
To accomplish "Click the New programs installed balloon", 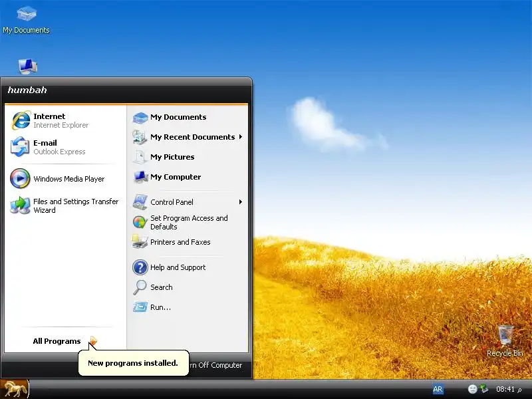I will coord(134,363).
